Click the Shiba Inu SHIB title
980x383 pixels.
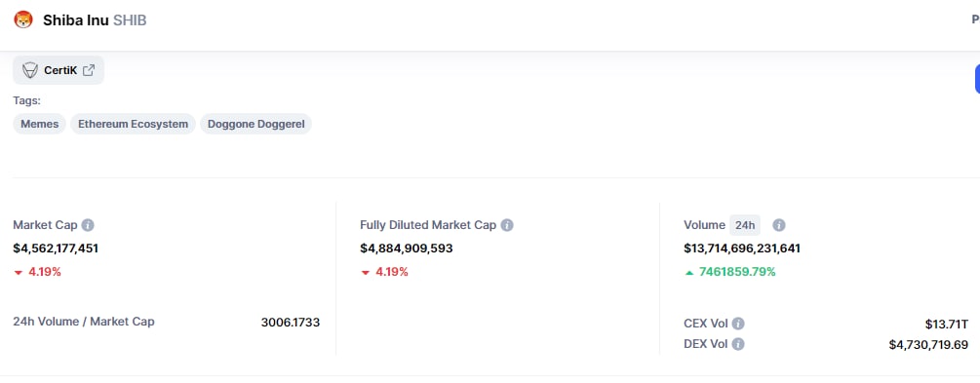(x=95, y=20)
